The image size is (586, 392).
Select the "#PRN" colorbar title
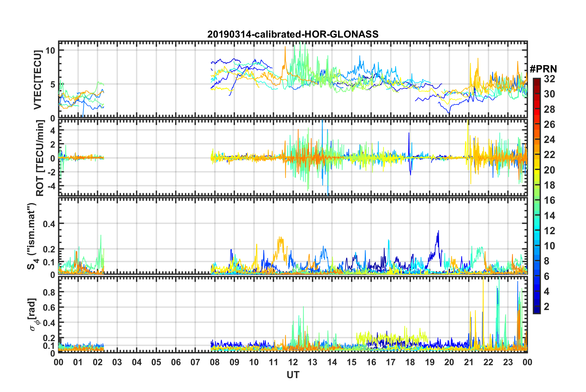click(543, 69)
